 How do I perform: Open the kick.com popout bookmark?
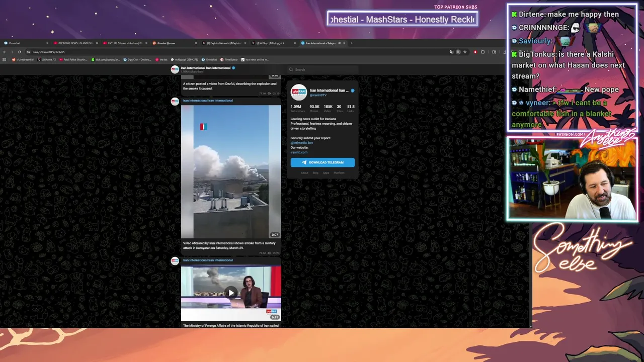(106, 59)
